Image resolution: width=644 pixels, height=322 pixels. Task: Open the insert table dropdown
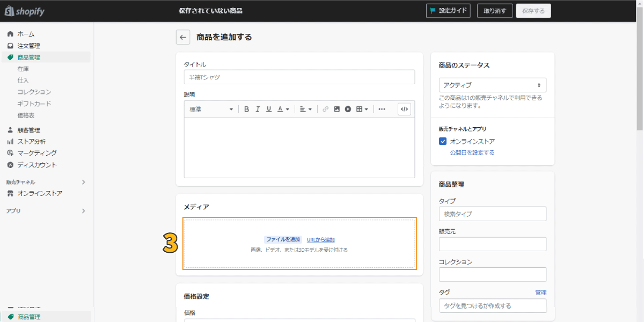362,109
